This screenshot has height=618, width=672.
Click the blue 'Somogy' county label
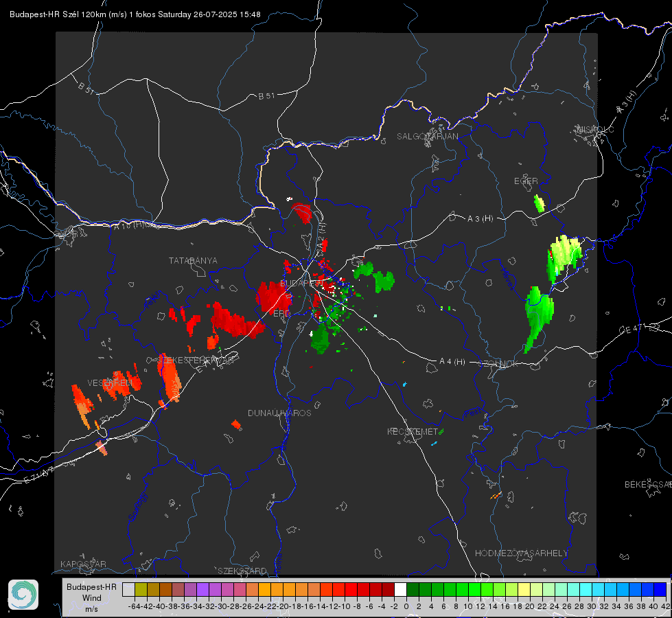click(x=137, y=507)
